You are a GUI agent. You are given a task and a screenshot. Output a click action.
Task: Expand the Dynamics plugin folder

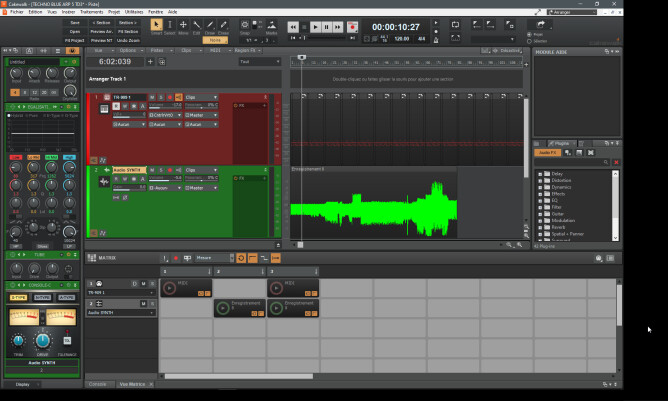coord(540,187)
